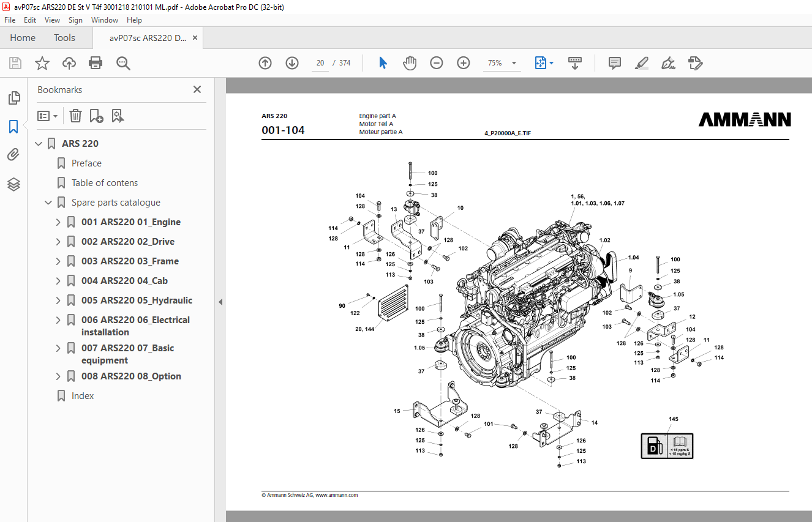Expand the 003 ARS220 03_Frame bookmark
Screen dimensions: 812x522
point(59,261)
